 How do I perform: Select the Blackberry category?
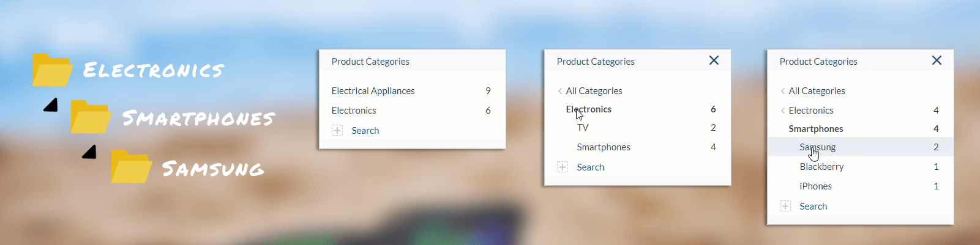(x=821, y=167)
